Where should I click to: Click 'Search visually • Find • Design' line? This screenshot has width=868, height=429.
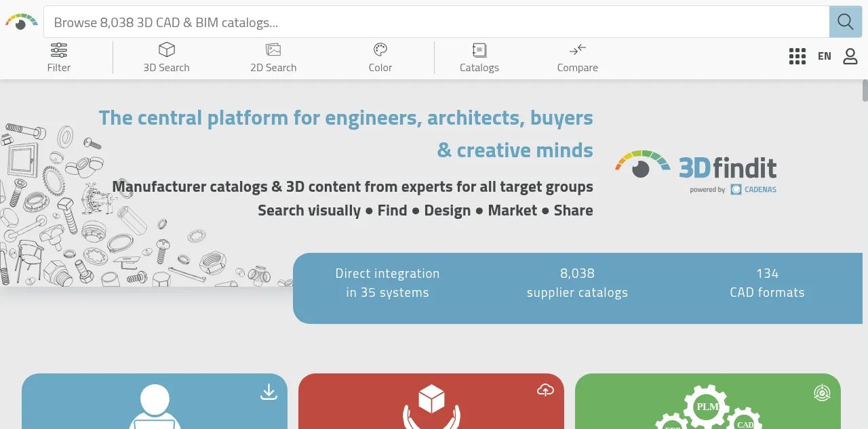pyautogui.click(x=425, y=210)
